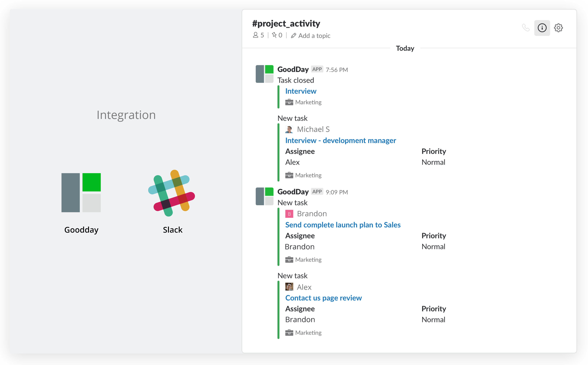Click the large Slack logo
This screenshot has height=365, width=588.
point(171,193)
